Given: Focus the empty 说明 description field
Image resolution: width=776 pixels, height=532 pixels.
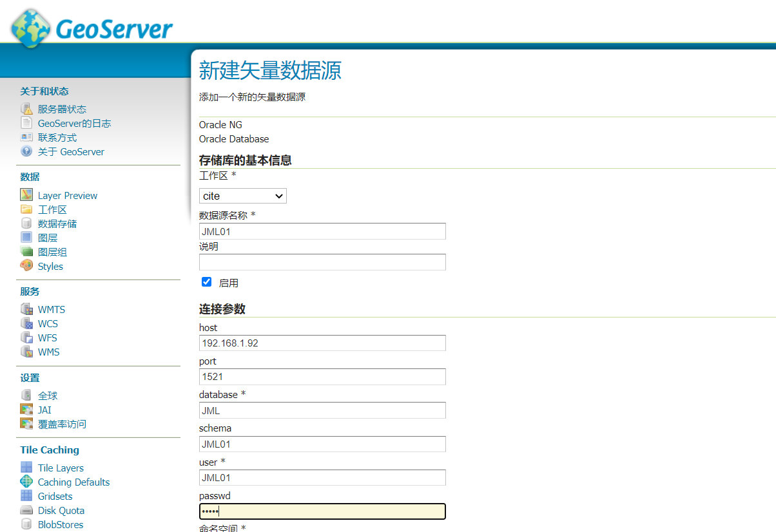Looking at the screenshot, I should (x=322, y=262).
